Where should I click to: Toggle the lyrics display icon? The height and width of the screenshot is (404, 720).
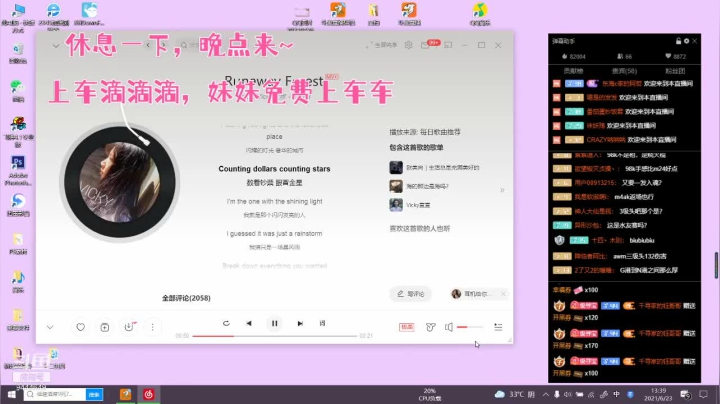[322, 323]
